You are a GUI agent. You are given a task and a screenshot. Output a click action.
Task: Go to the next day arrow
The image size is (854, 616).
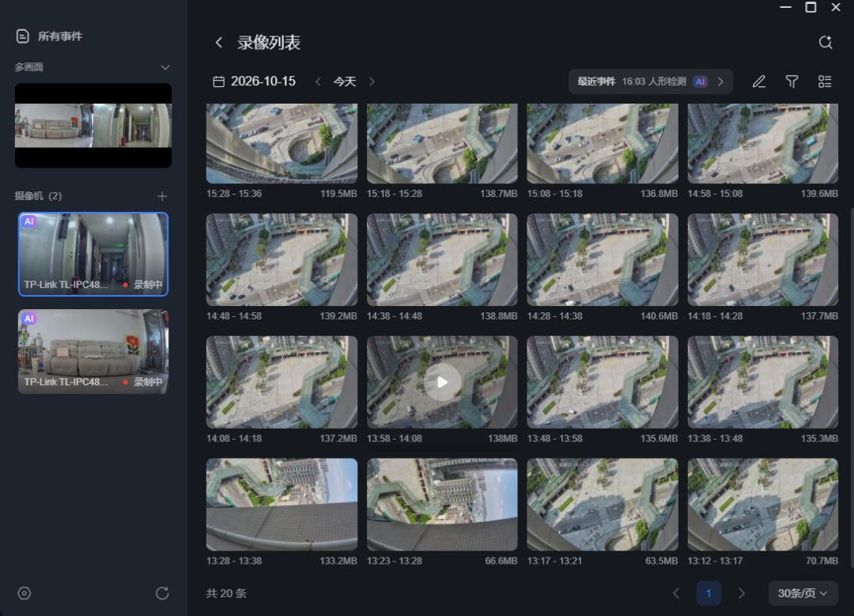(372, 81)
